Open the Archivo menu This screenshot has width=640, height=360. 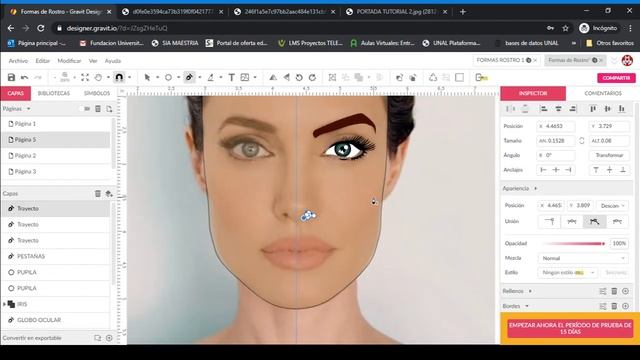pos(18,61)
